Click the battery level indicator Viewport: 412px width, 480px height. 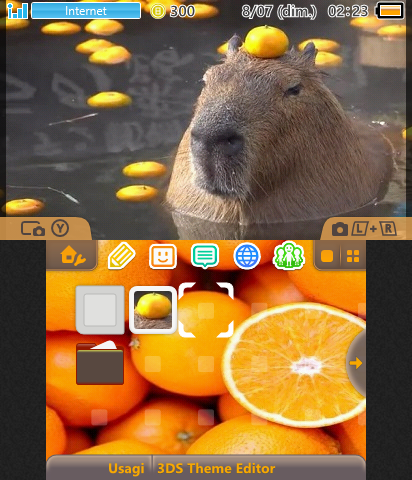point(390,11)
